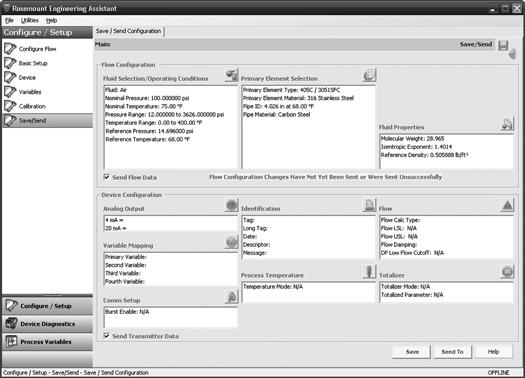Select Save/Send sidebar item

(47, 121)
